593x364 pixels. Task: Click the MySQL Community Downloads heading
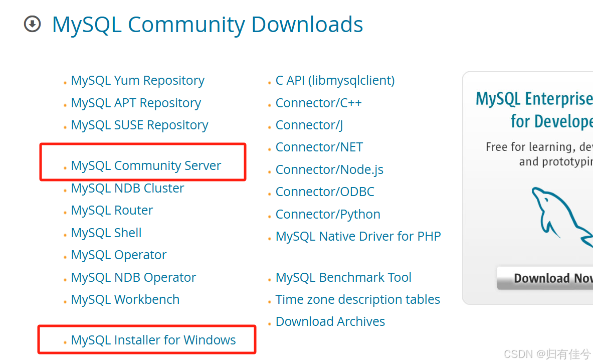tap(207, 25)
